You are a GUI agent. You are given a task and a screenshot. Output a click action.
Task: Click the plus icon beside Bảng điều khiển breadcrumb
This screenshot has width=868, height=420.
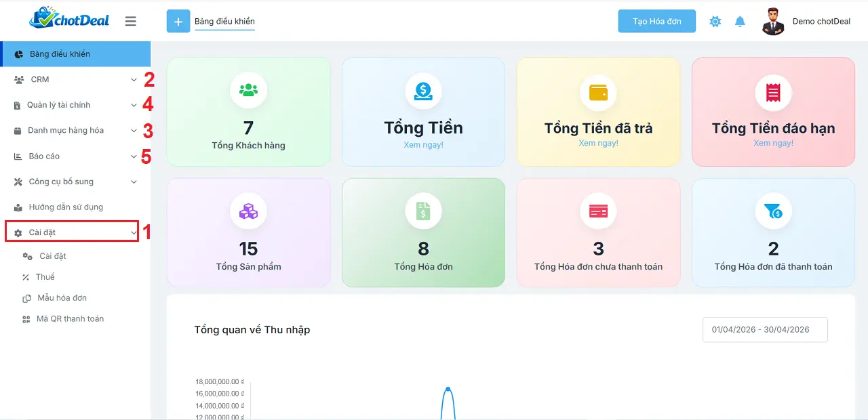[x=178, y=21]
